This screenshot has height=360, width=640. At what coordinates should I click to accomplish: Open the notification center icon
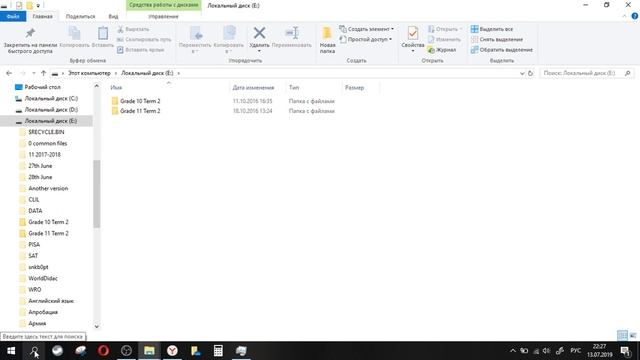[x=626, y=351]
